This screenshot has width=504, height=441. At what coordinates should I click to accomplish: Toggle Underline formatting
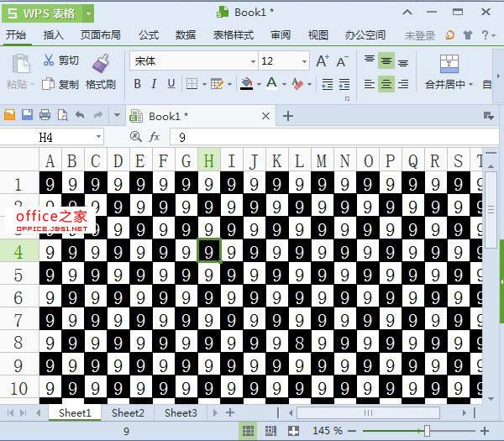tap(171, 84)
